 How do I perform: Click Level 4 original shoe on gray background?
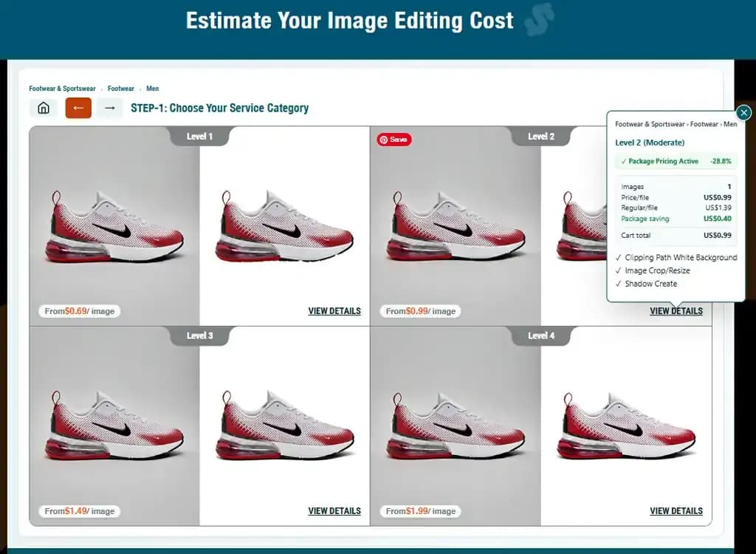[x=456, y=425]
